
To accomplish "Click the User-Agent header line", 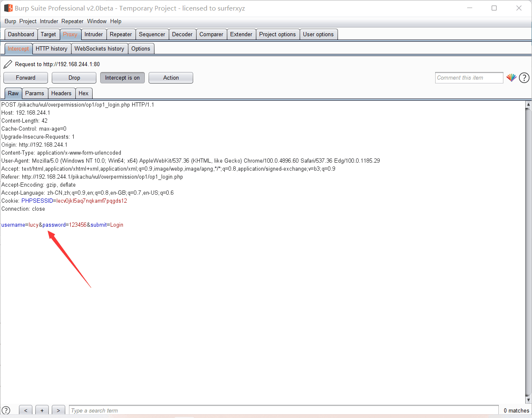I will pyautogui.click(x=191, y=161).
